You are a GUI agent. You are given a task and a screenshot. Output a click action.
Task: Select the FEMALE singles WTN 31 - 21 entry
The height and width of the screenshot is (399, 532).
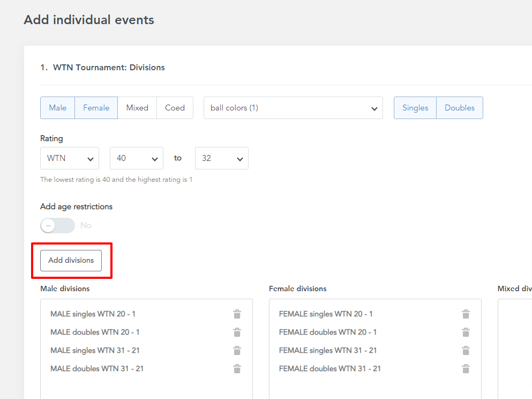[328, 350]
